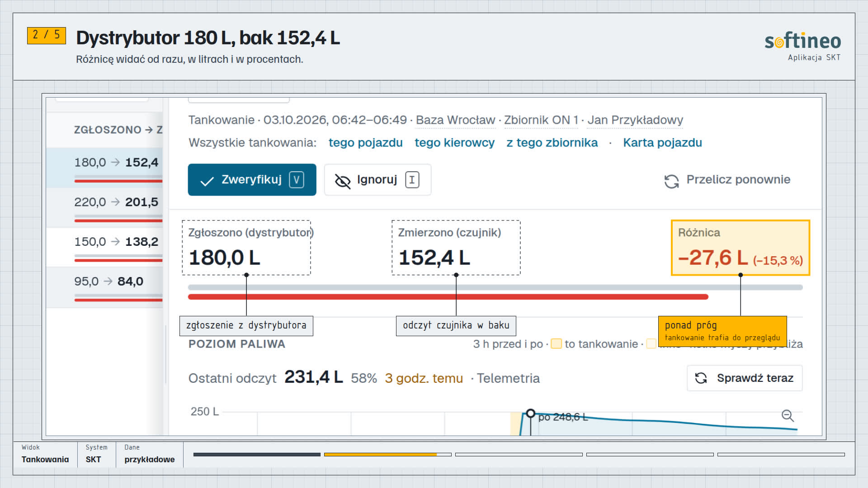The height and width of the screenshot is (488, 868).
Task: Click the Zweryfikuj button
Action: pyautogui.click(x=252, y=180)
